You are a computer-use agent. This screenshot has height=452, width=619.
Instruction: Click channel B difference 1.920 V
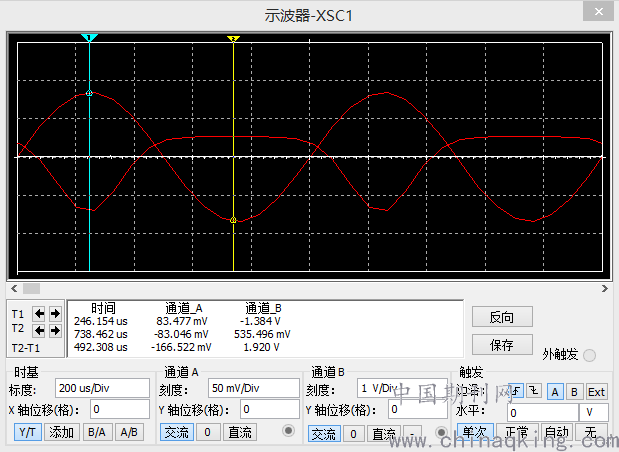(261, 347)
